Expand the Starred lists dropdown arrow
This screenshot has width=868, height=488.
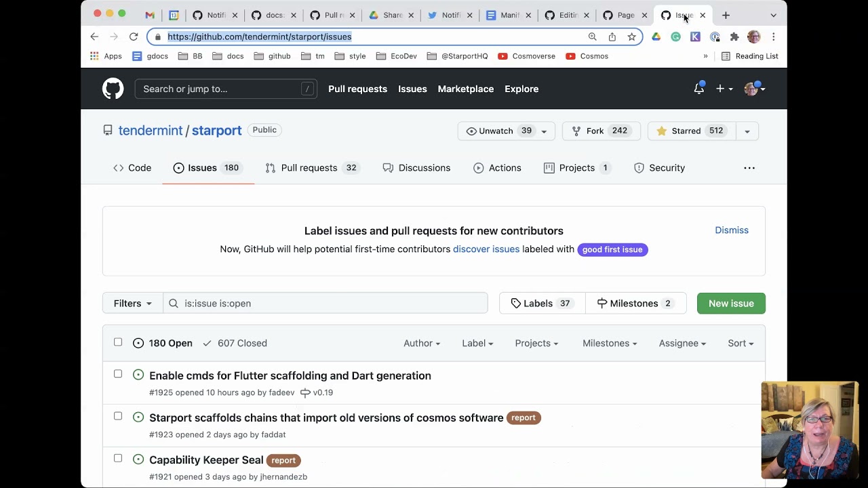[747, 131]
